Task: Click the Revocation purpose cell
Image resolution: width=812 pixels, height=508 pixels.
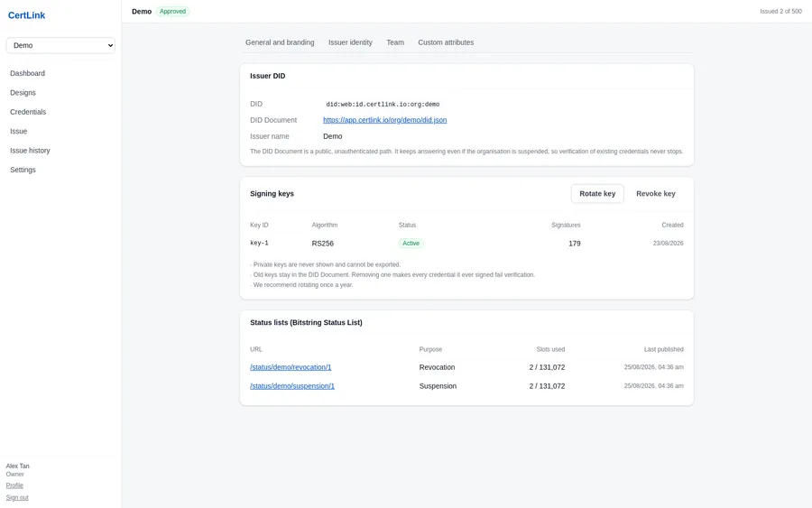Action: click(x=437, y=367)
